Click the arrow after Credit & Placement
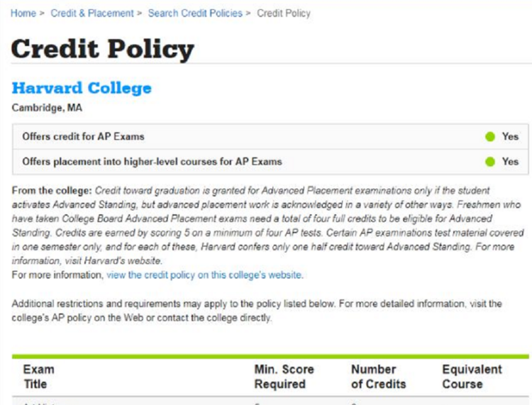 [140, 13]
